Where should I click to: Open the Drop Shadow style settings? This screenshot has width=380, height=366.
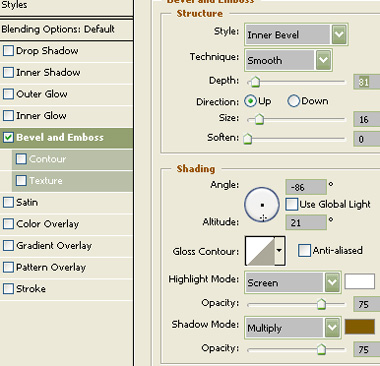[47, 51]
